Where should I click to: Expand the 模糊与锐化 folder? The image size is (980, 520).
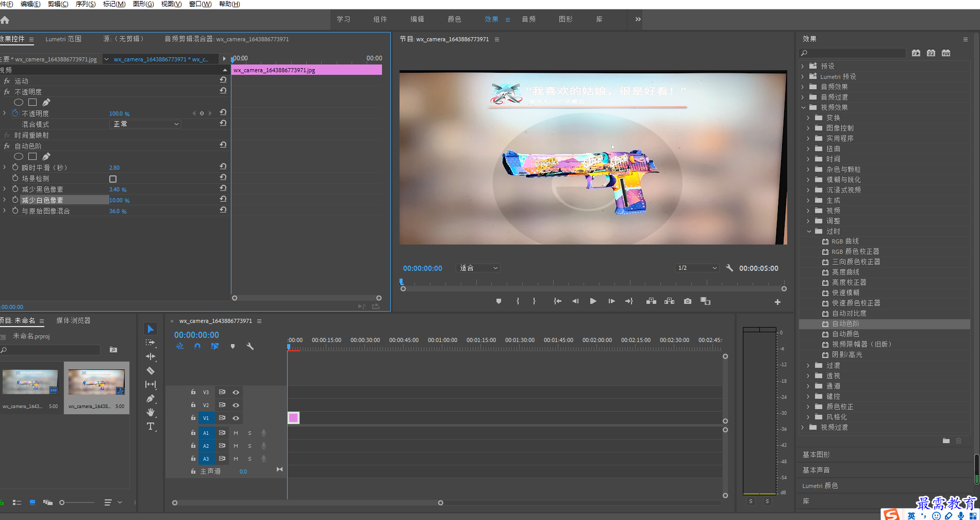[808, 180]
